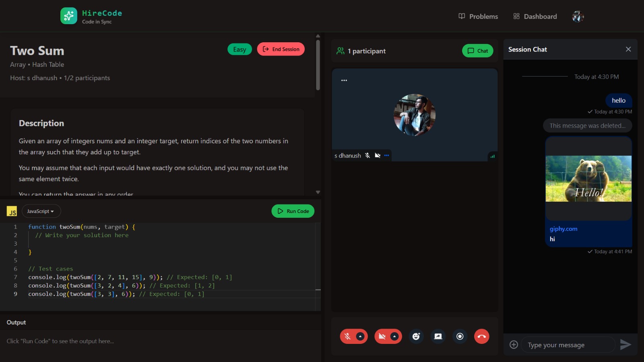Screen dimensions: 644x362
Task: Open the three-dot menu at the top of the video tile
Action: (344, 80)
